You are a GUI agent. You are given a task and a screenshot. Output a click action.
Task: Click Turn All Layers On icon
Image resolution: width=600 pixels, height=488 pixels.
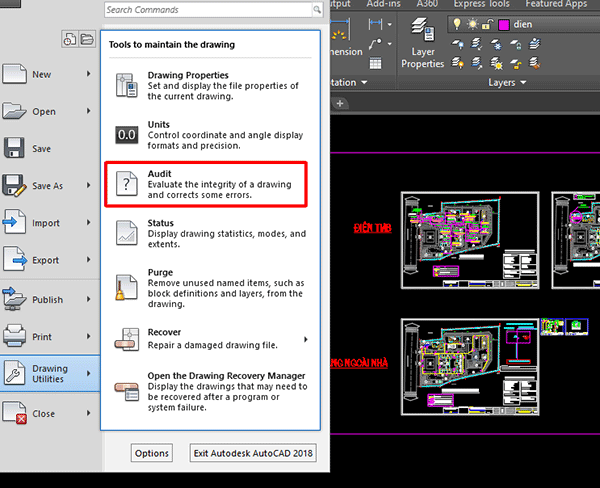pos(457,62)
